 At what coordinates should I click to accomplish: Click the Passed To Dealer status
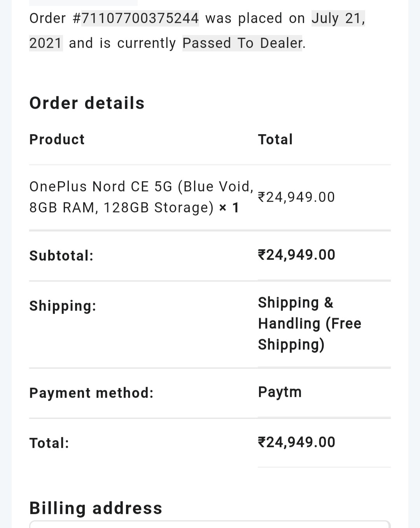click(242, 43)
